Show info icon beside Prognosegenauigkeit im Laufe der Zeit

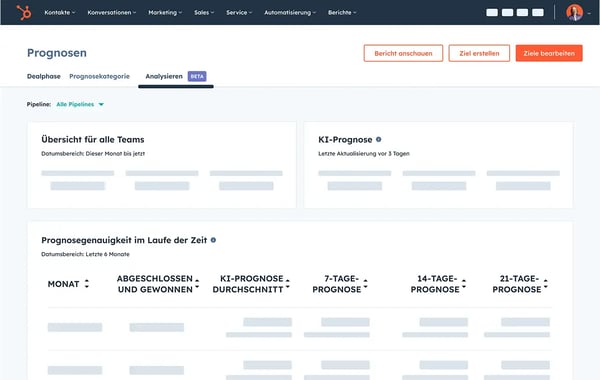pos(213,240)
